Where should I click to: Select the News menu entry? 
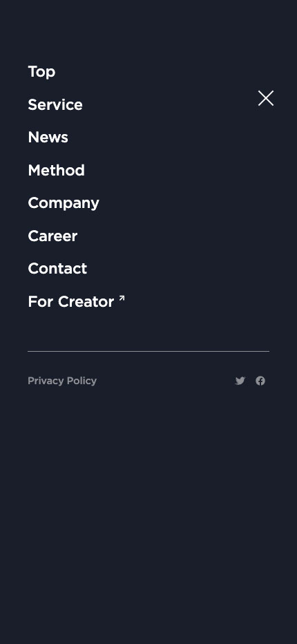(48, 138)
